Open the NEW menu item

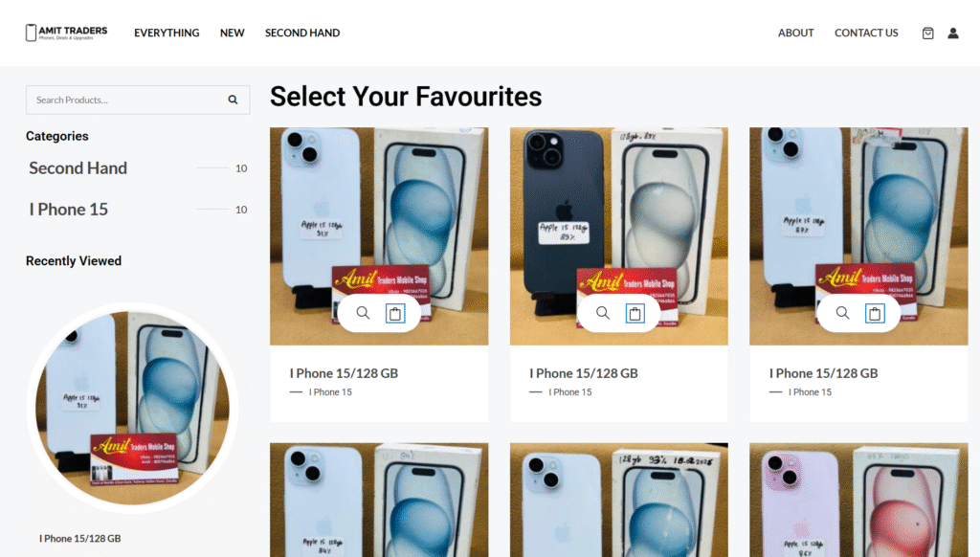[232, 33]
